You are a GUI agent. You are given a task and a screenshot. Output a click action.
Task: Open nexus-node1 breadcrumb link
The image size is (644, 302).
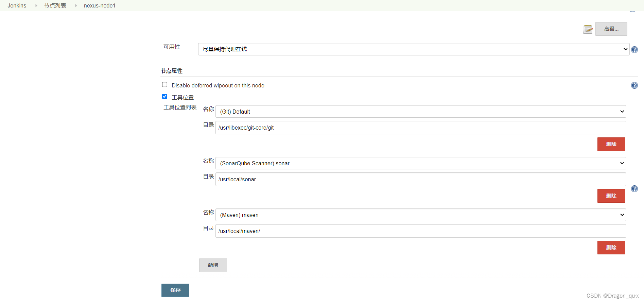click(100, 6)
